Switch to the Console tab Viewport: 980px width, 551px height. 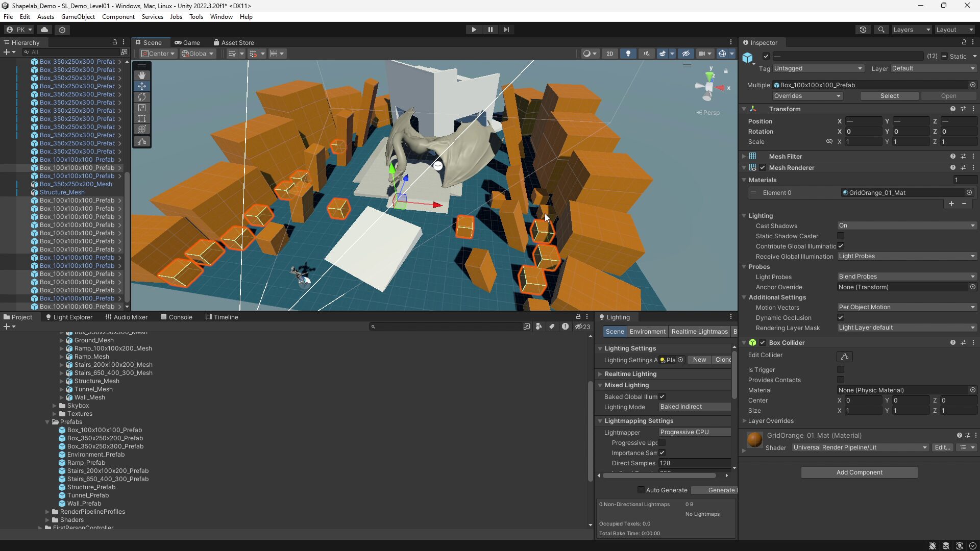pos(177,317)
